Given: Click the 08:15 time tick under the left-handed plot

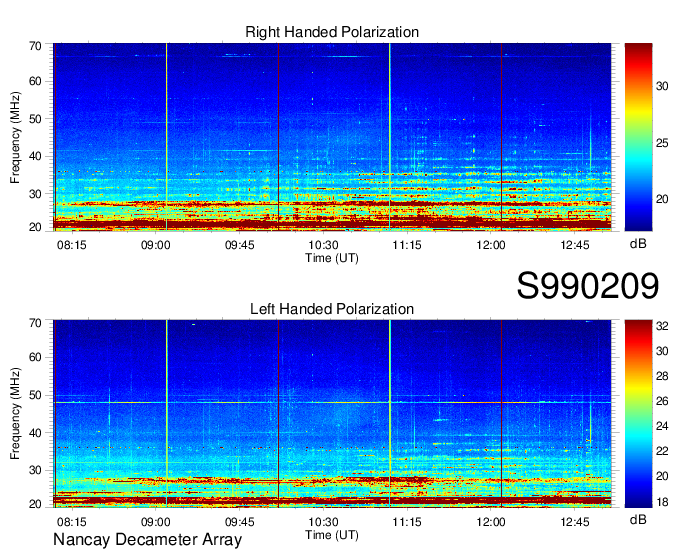Looking at the screenshot, I should [72, 522].
